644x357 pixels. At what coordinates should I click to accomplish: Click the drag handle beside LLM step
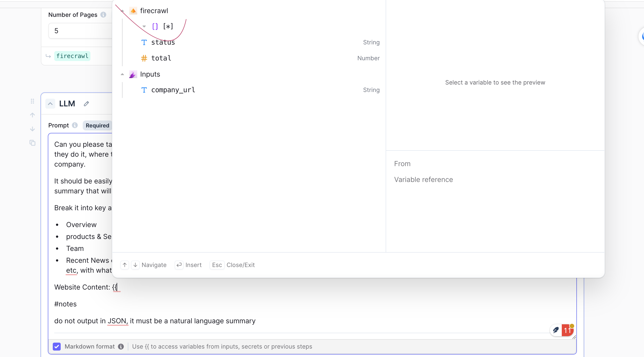(x=32, y=101)
